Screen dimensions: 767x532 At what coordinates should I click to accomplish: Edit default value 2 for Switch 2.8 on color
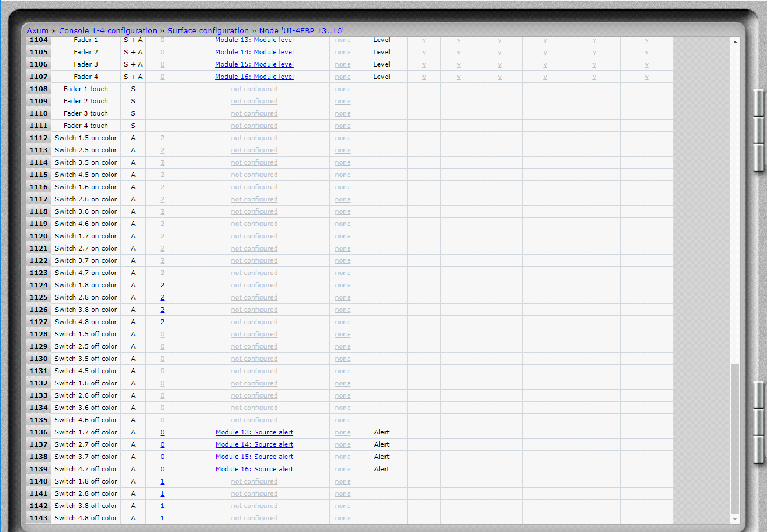[162, 297]
